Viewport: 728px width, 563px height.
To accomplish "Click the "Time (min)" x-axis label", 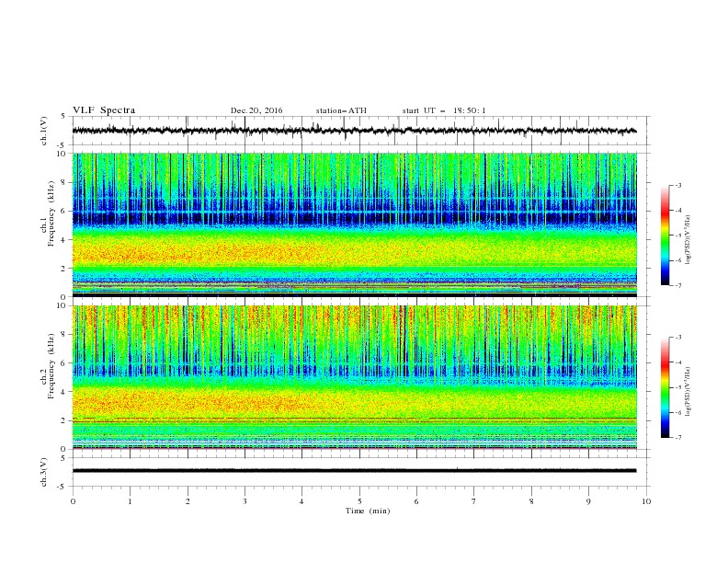I will (368, 511).
